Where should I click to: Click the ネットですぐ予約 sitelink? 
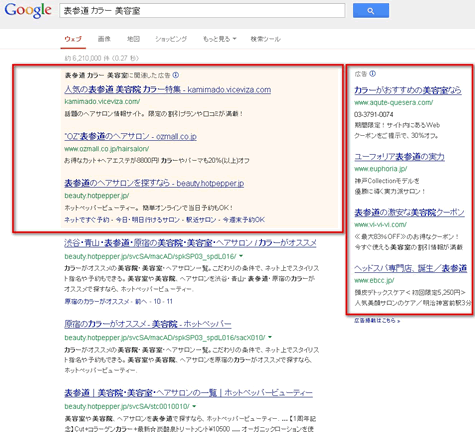click(87, 220)
